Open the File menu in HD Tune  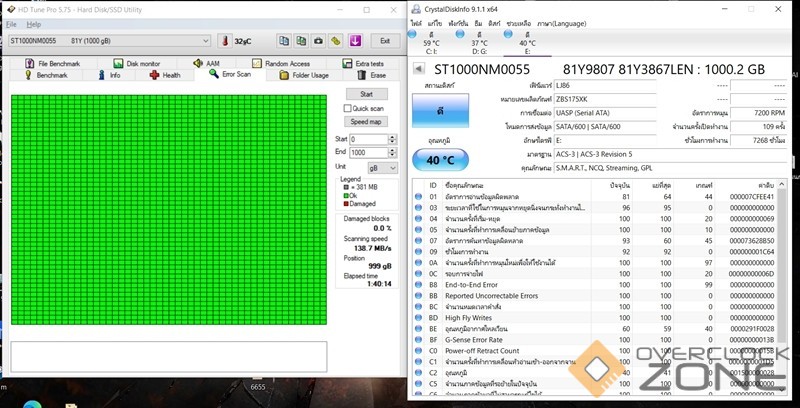point(11,23)
